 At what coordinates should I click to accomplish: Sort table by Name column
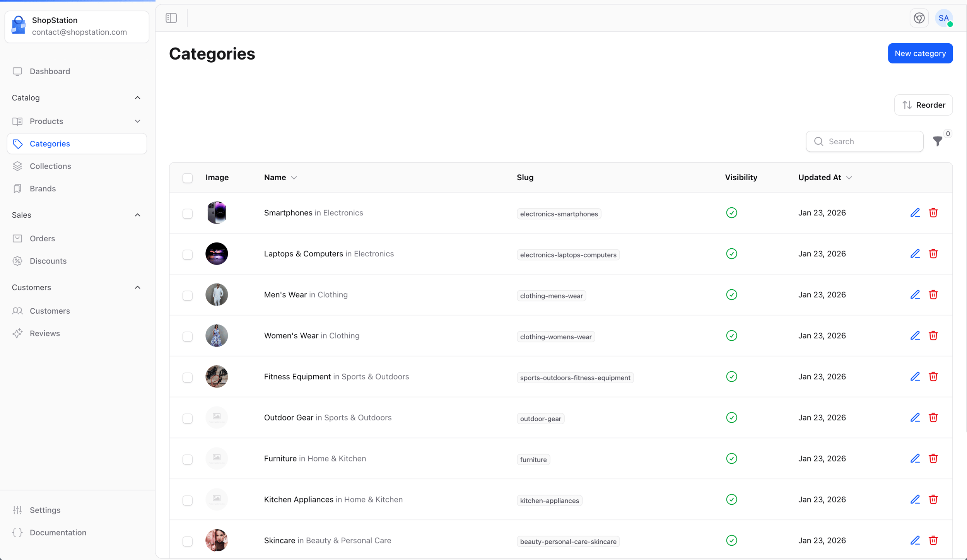[x=280, y=178]
